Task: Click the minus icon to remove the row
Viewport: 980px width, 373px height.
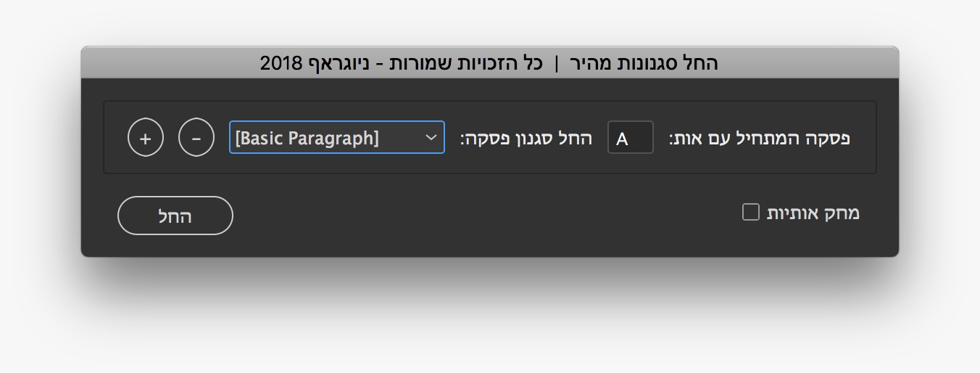Action: click(196, 138)
